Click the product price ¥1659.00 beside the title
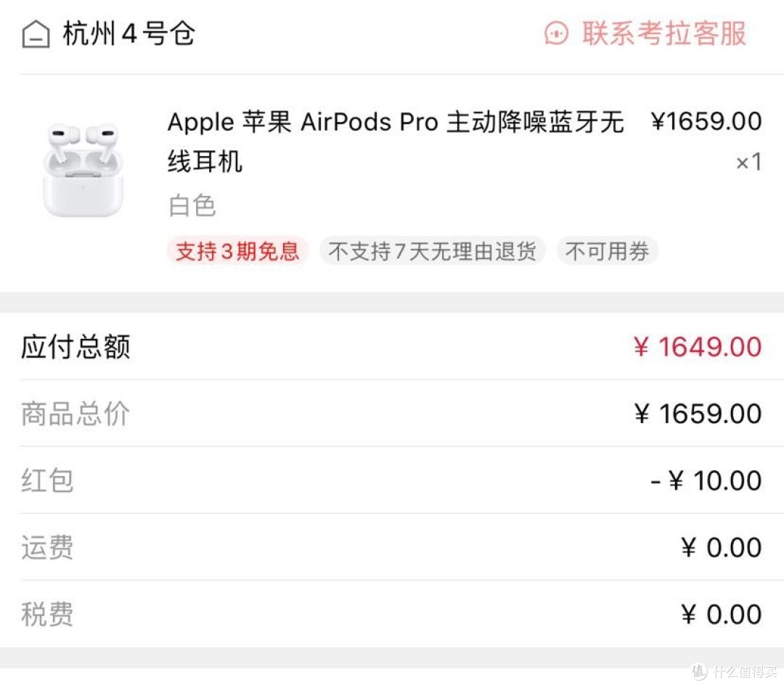The image size is (784, 688). [x=706, y=121]
